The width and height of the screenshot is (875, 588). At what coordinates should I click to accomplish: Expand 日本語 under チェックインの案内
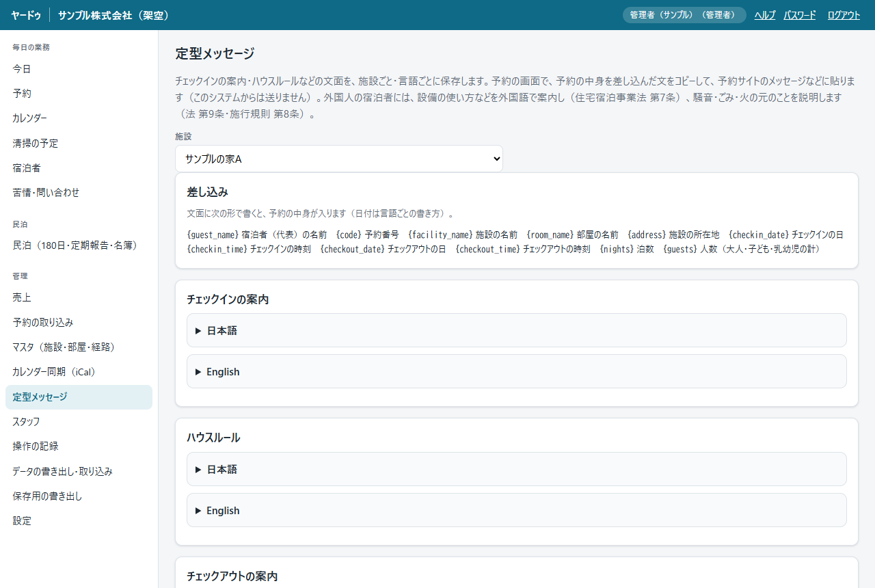click(x=517, y=330)
